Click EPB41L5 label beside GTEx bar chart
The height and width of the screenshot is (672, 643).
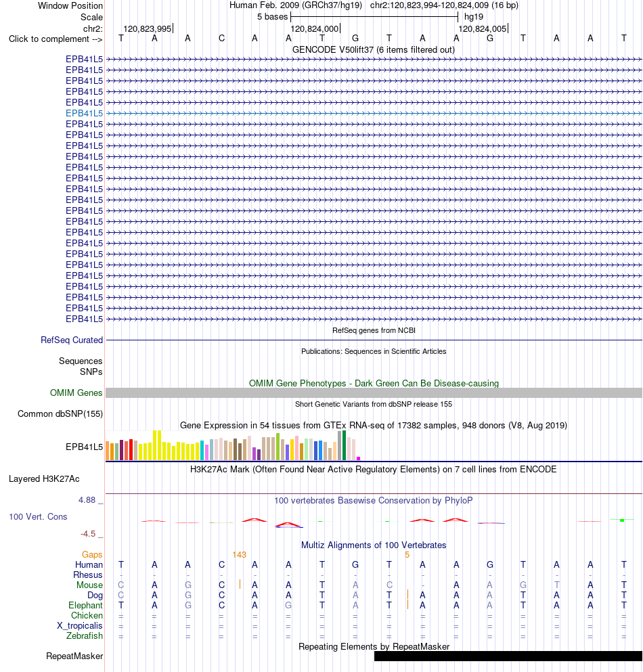85,447
